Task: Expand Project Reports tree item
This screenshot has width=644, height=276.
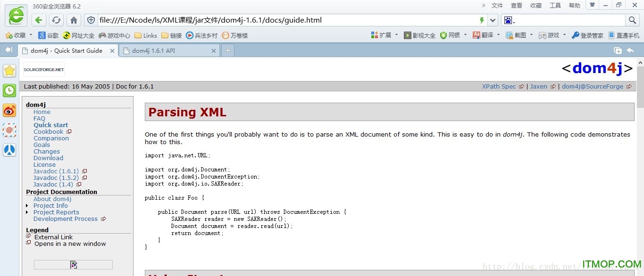Action: click(x=27, y=212)
